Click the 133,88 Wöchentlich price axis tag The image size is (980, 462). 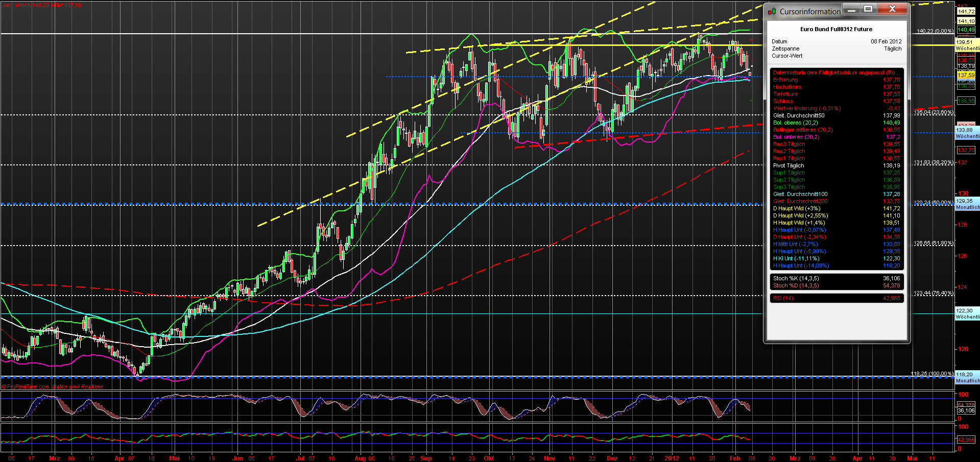(x=967, y=133)
